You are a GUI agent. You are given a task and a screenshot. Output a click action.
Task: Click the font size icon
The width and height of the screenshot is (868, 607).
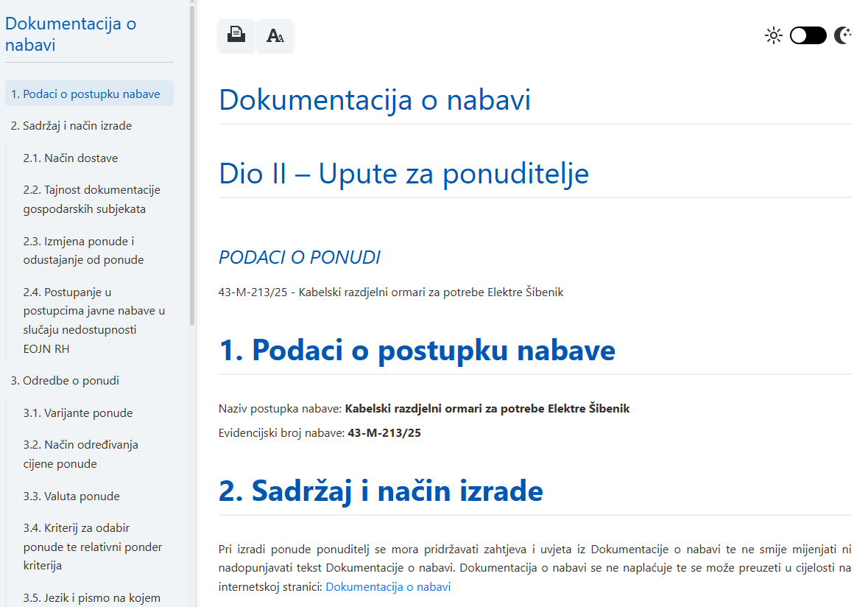point(275,35)
